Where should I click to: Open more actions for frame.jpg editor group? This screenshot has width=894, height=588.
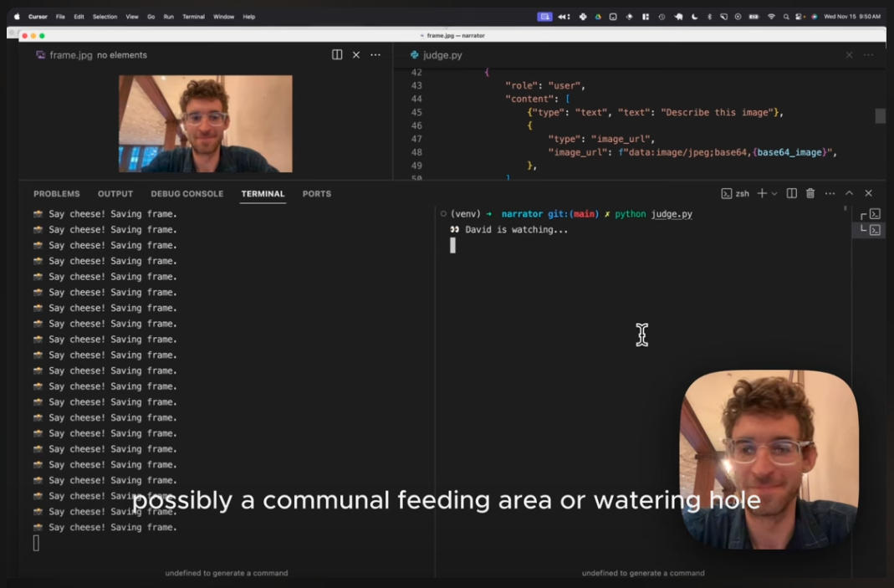tap(375, 55)
